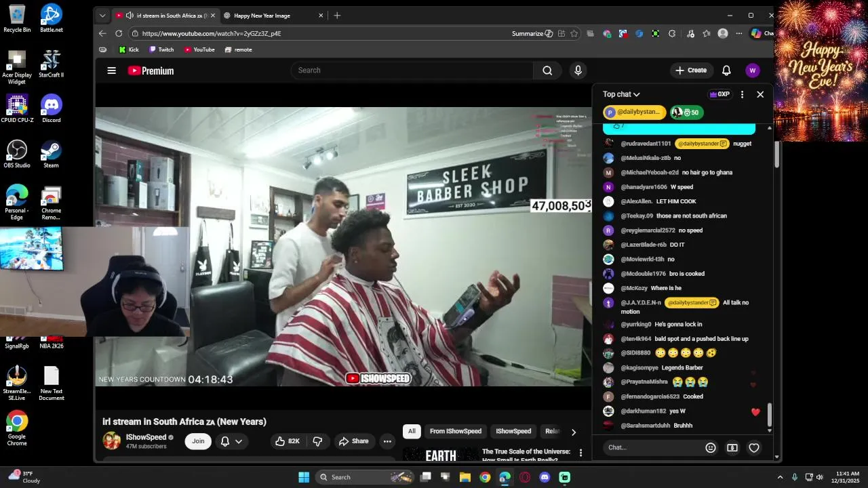Go to the YouTube Premium home logo

point(151,70)
